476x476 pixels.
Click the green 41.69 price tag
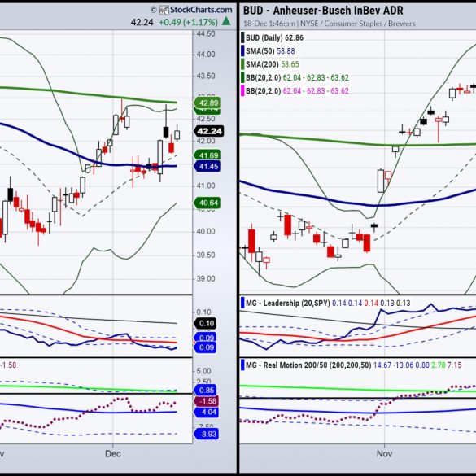[x=207, y=155]
